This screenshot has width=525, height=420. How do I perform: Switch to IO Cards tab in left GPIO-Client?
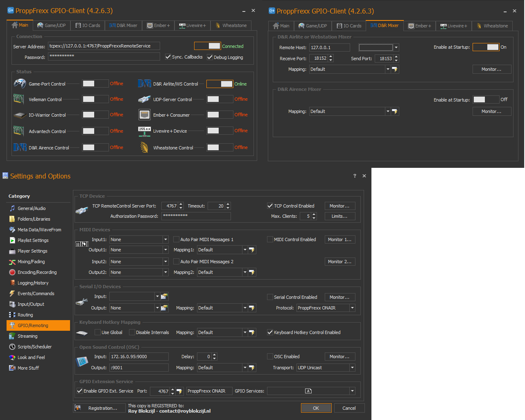click(x=88, y=25)
